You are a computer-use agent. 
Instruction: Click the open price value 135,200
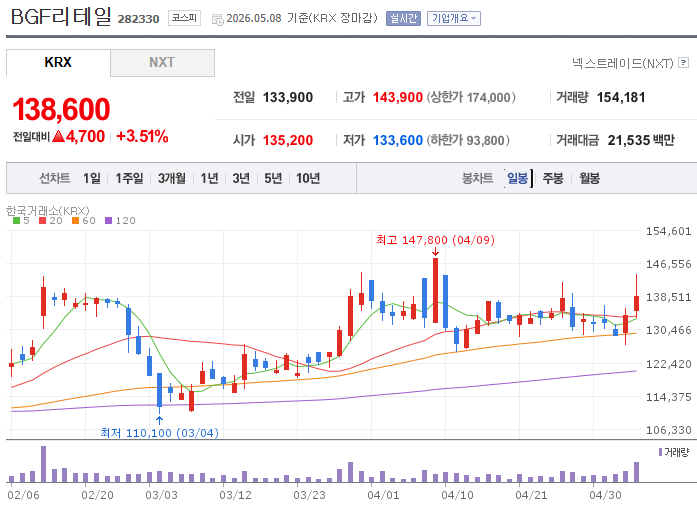click(288, 141)
